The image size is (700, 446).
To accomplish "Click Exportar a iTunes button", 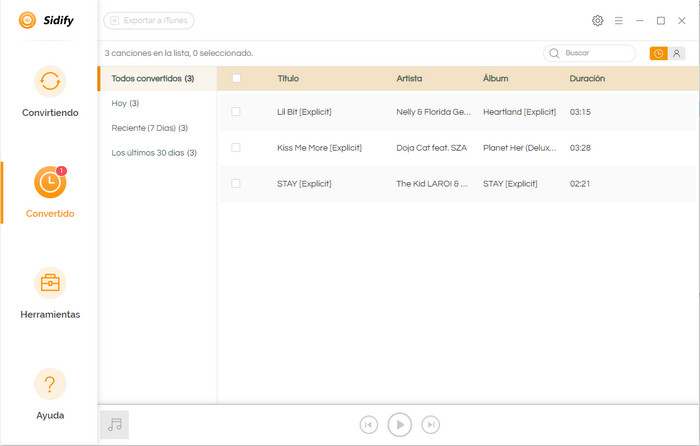I will (x=149, y=21).
